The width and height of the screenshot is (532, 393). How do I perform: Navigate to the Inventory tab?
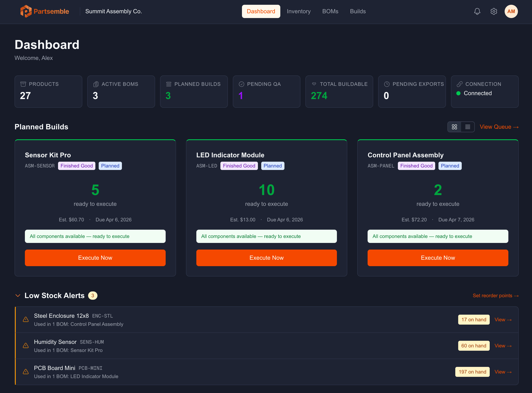point(299,11)
